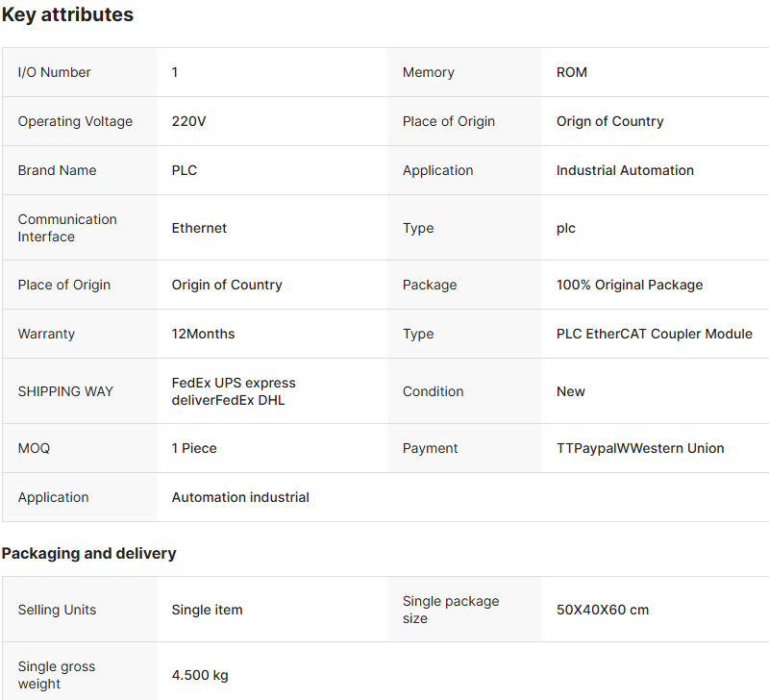Viewport: 769px width, 700px height.
Task: Select the Ethernet value cell
Action: [200, 228]
